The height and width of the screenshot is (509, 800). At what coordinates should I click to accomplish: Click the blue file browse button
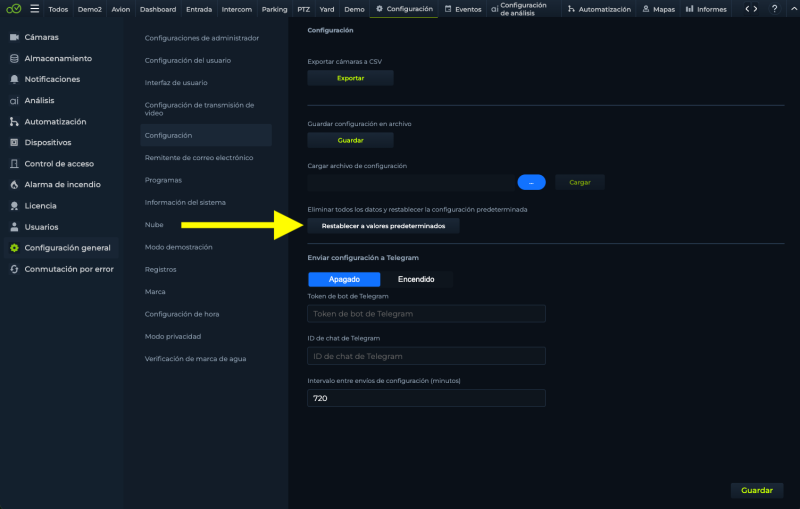point(532,183)
